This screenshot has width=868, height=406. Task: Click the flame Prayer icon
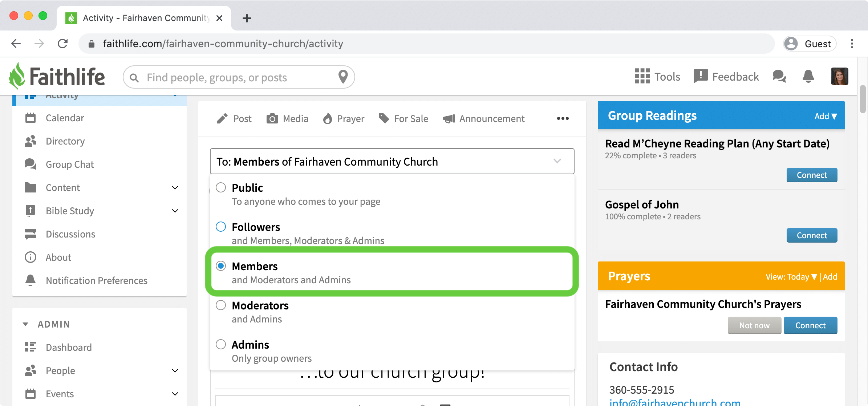pos(328,118)
